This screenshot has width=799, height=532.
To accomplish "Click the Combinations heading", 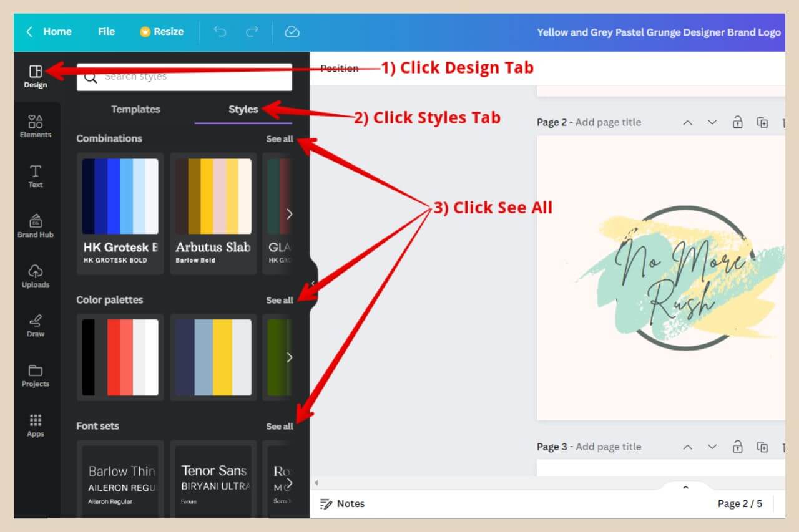I will pyautogui.click(x=109, y=138).
